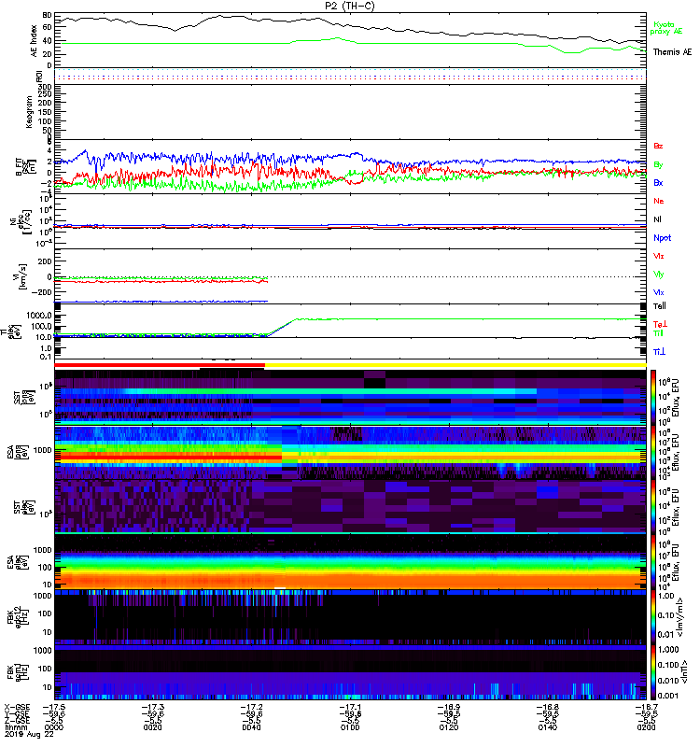Select the green "Viy" velocity legend label
Viewport: 700px width, 747px height.
pyautogui.click(x=659, y=275)
